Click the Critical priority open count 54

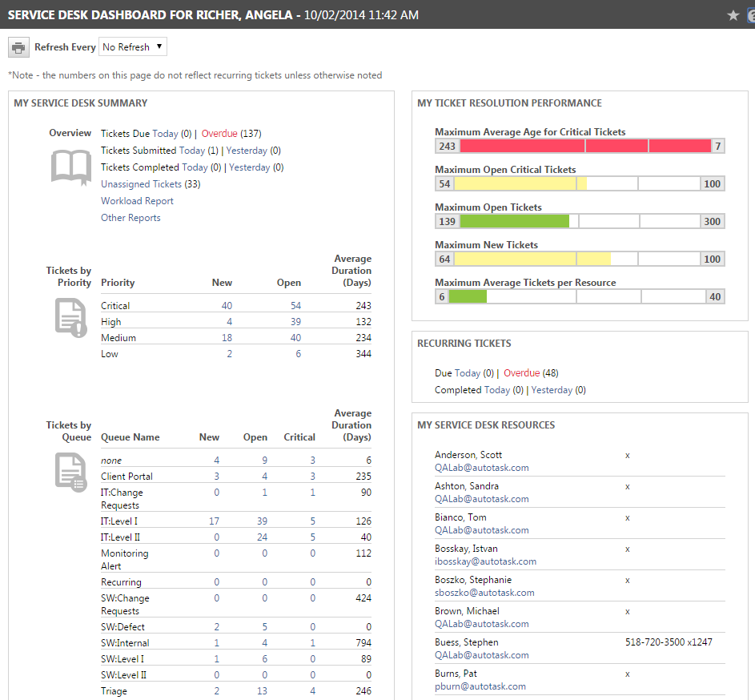coord(295,306)
